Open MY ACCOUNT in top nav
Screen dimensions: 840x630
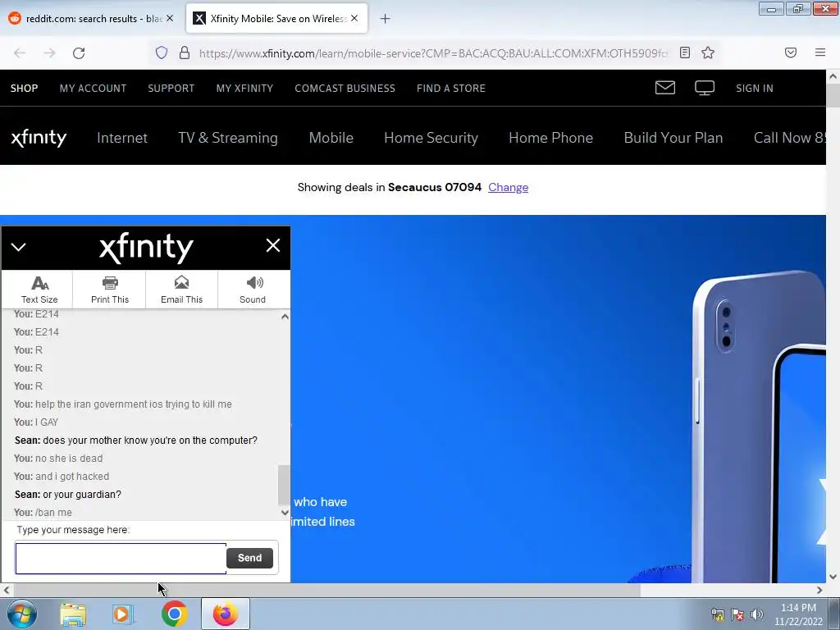coord(94,89)
